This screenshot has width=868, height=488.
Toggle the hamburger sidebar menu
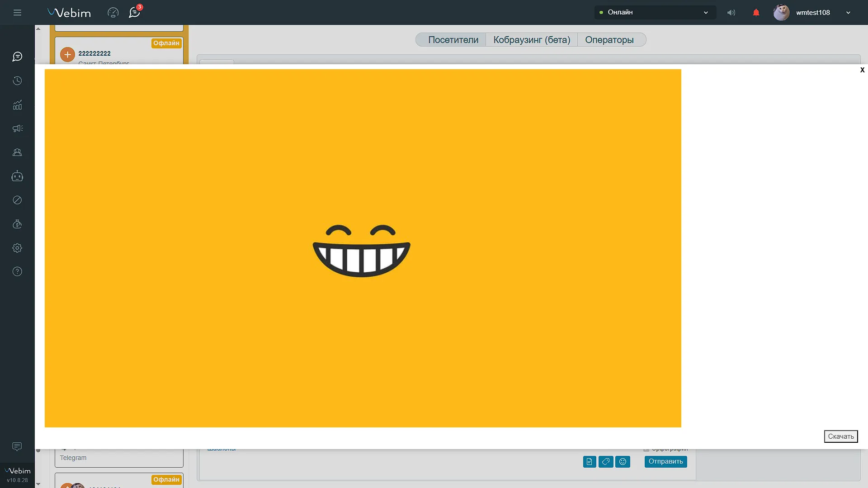pos(17,13)
